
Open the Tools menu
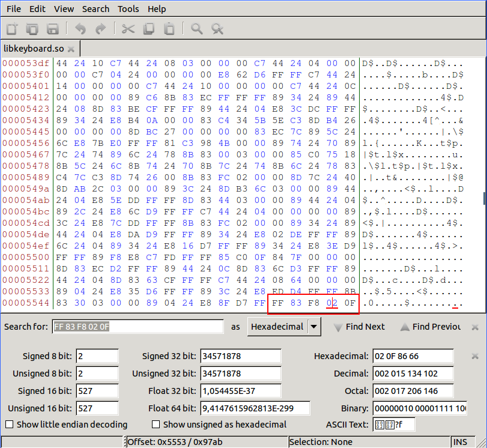[x=128, y=9]
